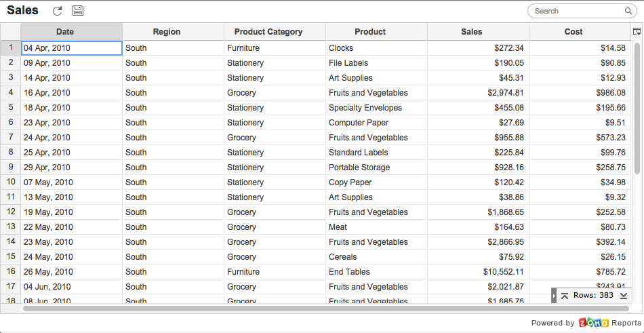The height and width of the screenshot is (333, 644).
Task: Jump to last row using bottom arrow
Action: pyautogui.click(x=623, y=296)
